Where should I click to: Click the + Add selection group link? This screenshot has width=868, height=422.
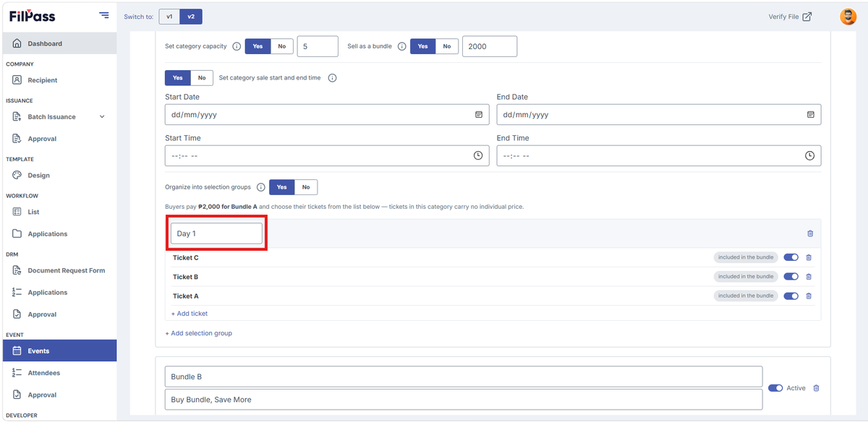198,333
